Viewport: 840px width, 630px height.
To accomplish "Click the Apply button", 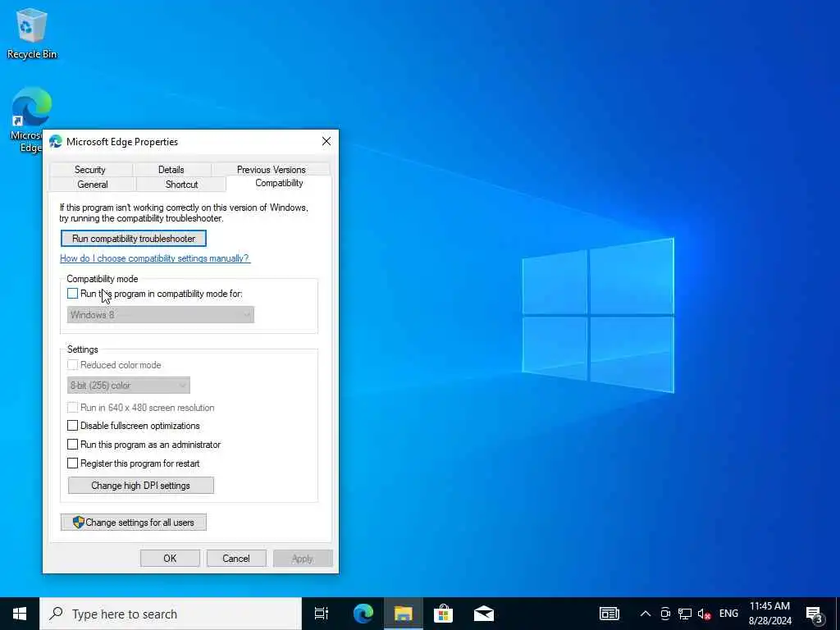I will click(x=303, y=558).
